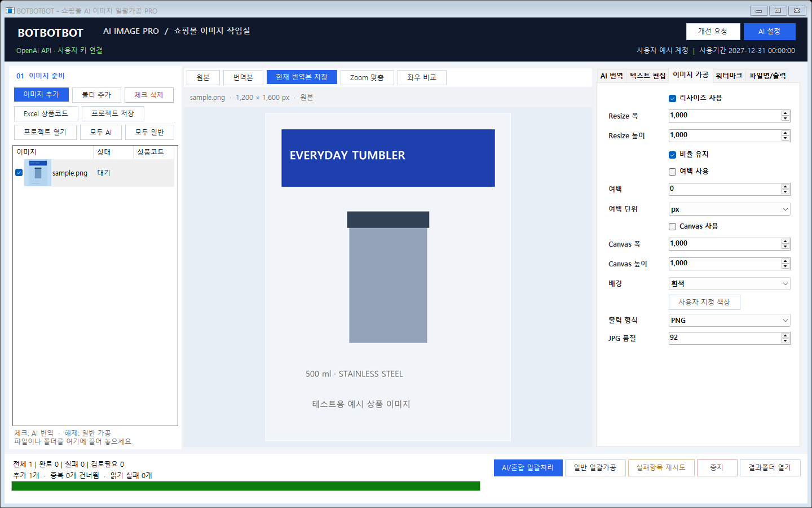Viewport: 812px width, 508px height.
Task: Click the 프로젝트 저장 button
Action: [x=113, y=113]
